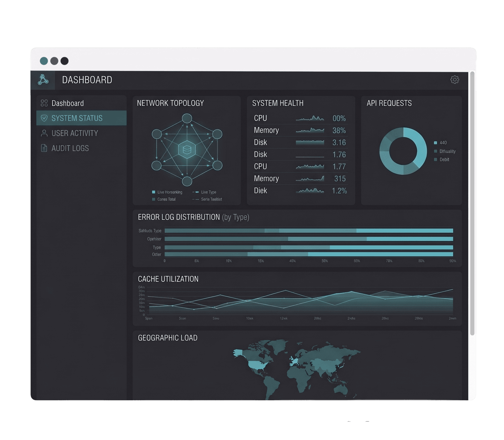504x440 pixels.
Task: Click the CPU 00% value
Action: click(x=339, y=118)
